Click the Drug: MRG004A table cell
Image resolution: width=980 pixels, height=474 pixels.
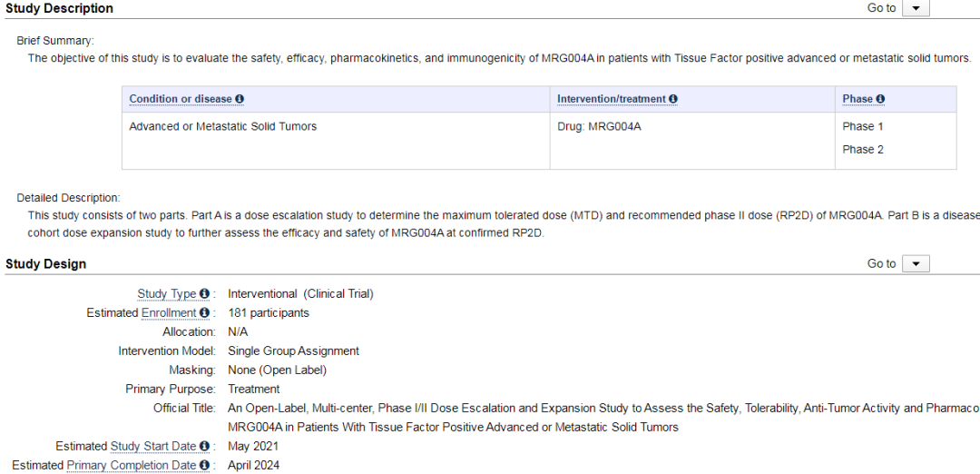pos(599,127)
